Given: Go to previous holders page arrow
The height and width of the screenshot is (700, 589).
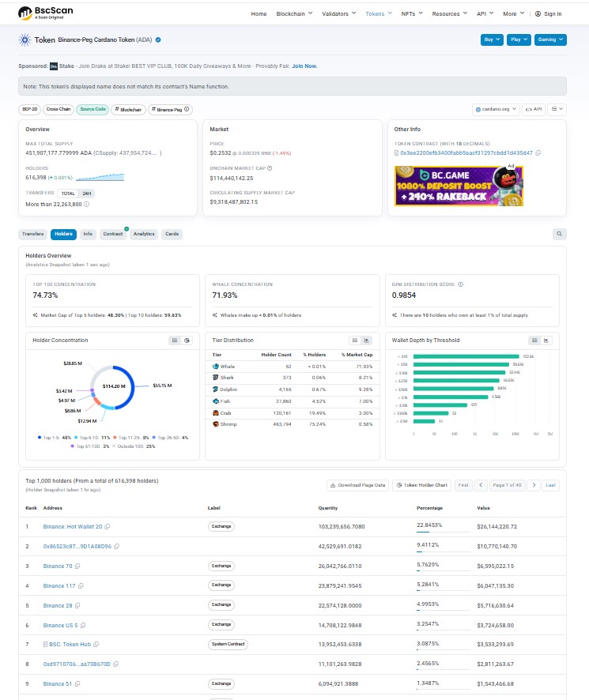Looking at the screenshot, I should click(x=481, y=485).
